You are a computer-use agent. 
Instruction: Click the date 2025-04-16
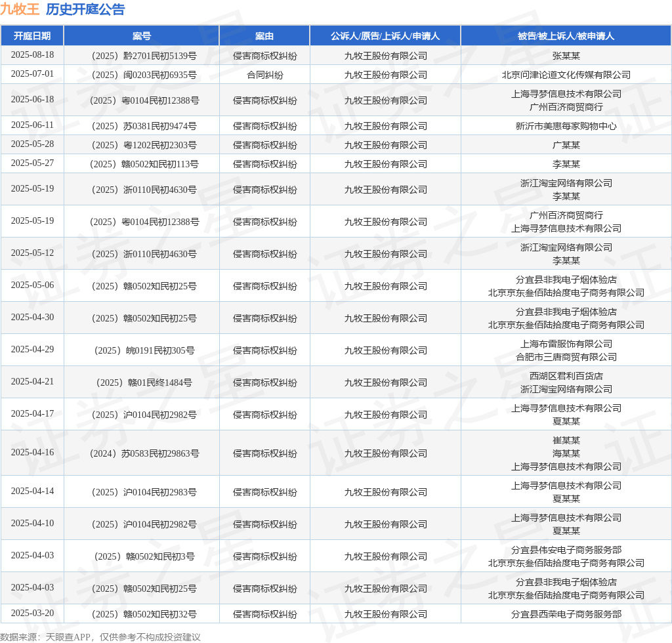(33, 453)
